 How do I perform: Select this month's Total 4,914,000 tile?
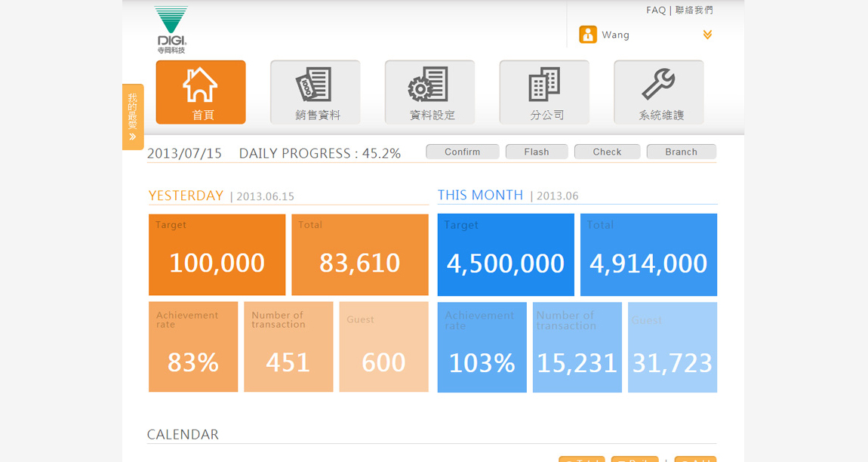[648, 255]
